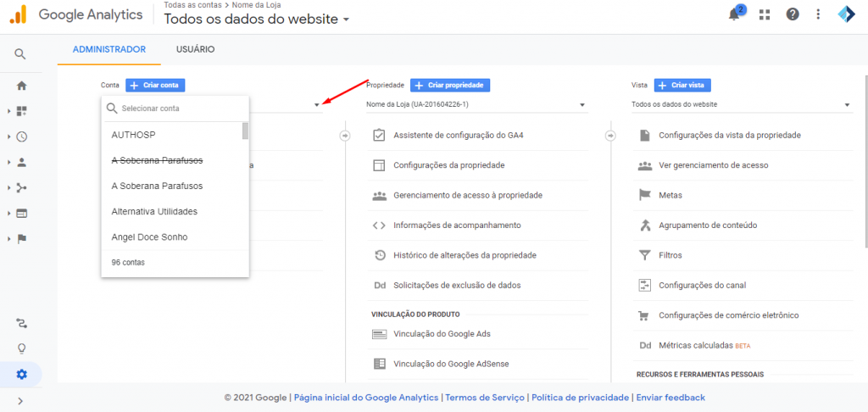The width and height of the screenshot is (868, 412).
Task: Open the Acquisition sidebar icon
Action: click(x=21, y=187)
